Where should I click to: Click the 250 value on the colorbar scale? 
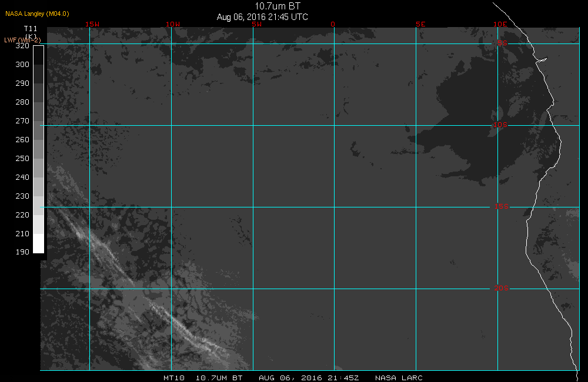[22, 158]
